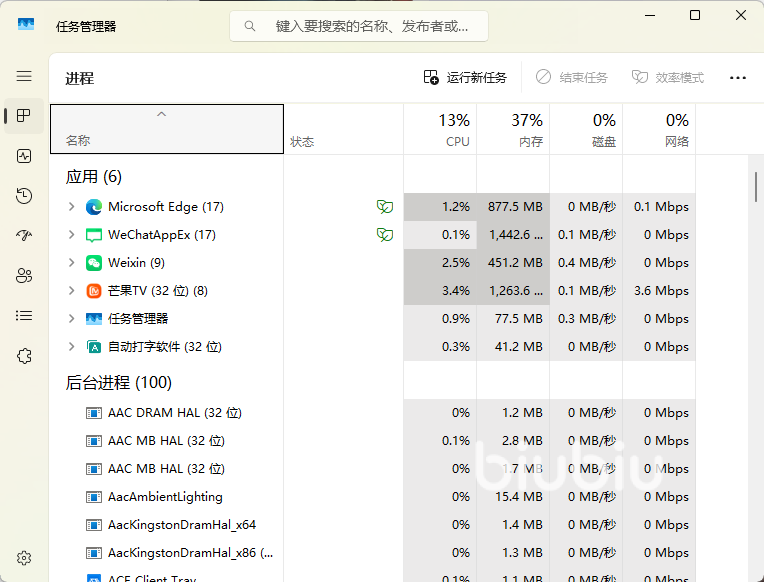Open the Users page in sidebar
Viewport: 764px width, 582px height.
pos(24,276)
